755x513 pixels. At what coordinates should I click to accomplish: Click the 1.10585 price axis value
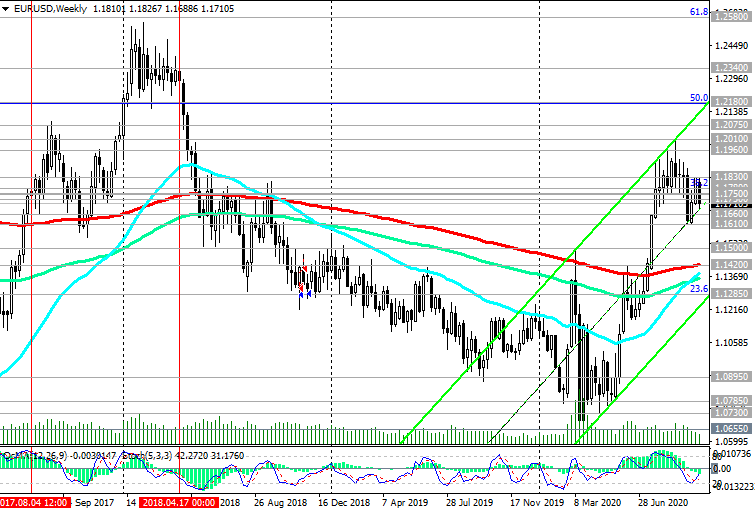tap(732, 343)
